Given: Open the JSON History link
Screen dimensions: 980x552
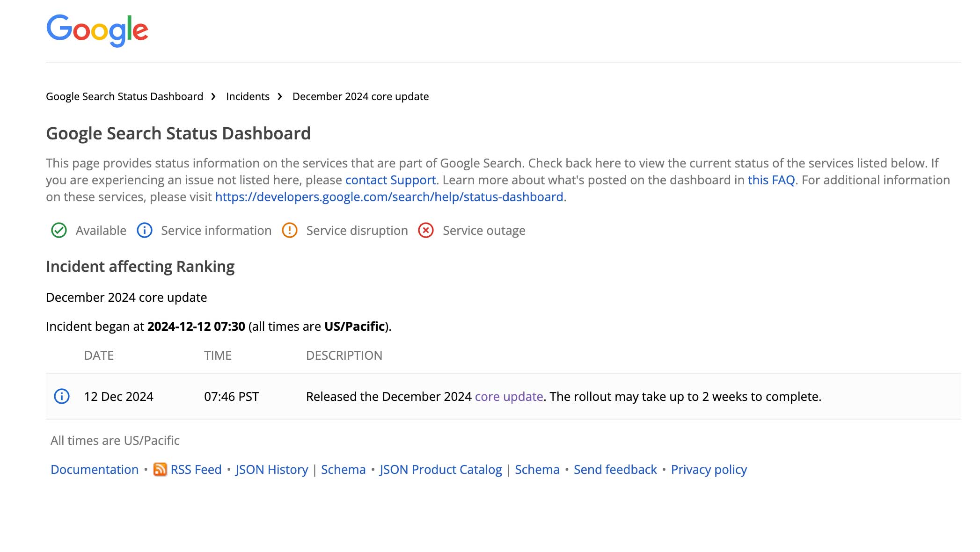Looking at the screenshot, I should coord(272,470).
